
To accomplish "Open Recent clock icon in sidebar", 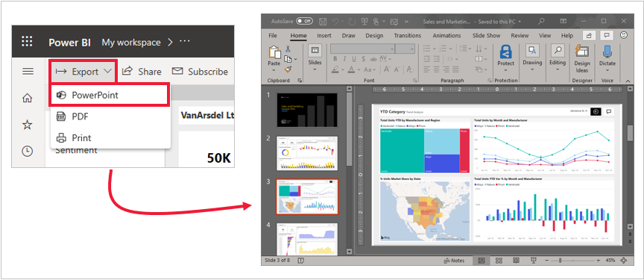I will coord(27,152).
